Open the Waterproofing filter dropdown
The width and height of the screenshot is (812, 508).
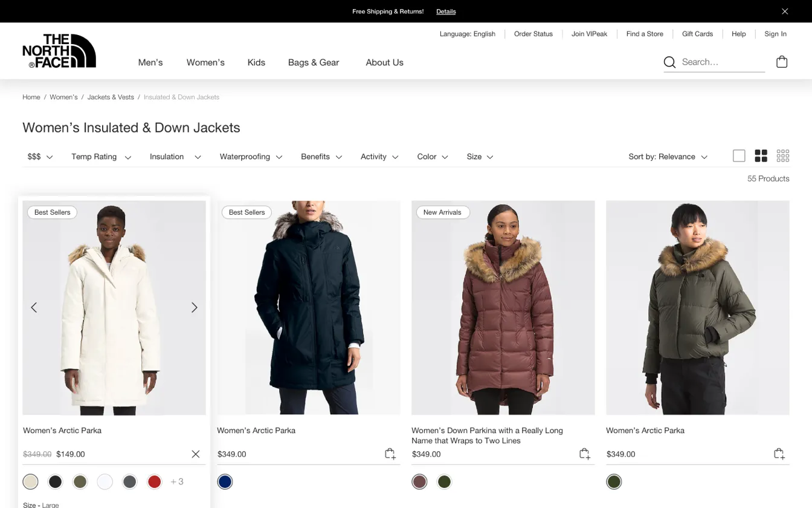[251, 157]
